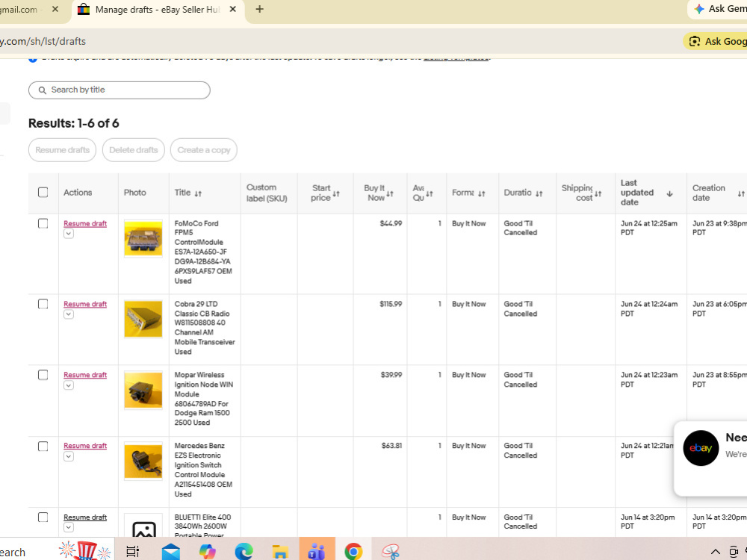Viewport: 747px width, 560px height.
Task: Open Task View from the taskbar
Action: pyautogui.click(x=132, y=552)
